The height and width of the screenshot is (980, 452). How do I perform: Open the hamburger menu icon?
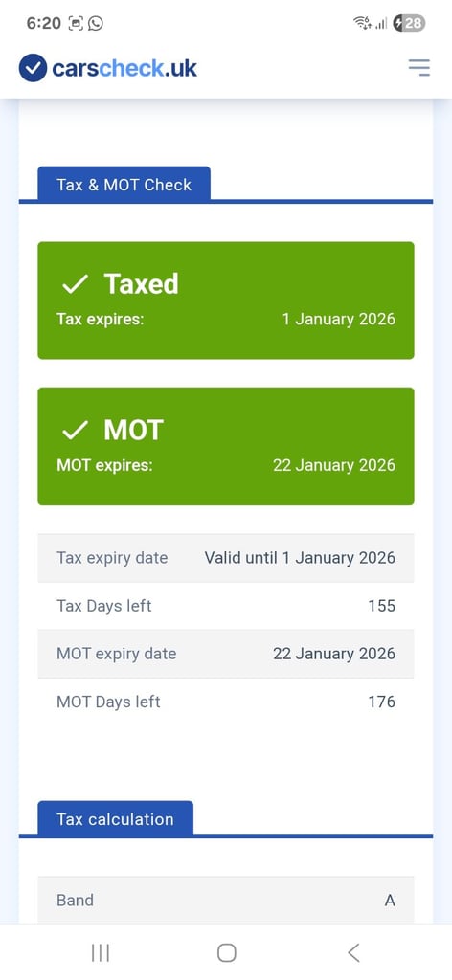click(418, 68)
